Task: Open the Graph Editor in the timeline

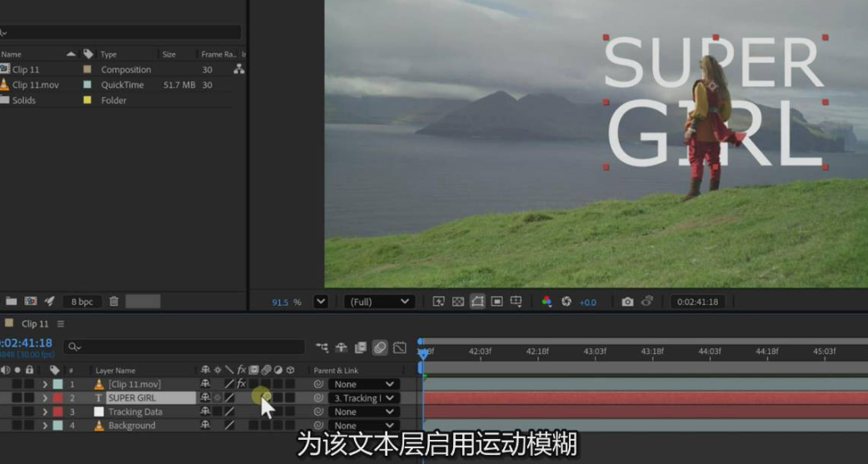Action: click(x=400, y=347)
